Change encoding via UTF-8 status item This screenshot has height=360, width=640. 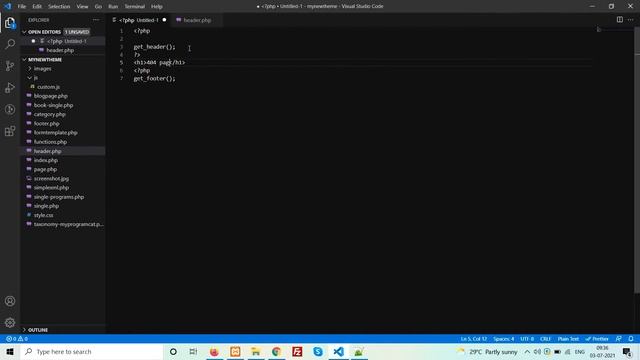tap(527, 339)
